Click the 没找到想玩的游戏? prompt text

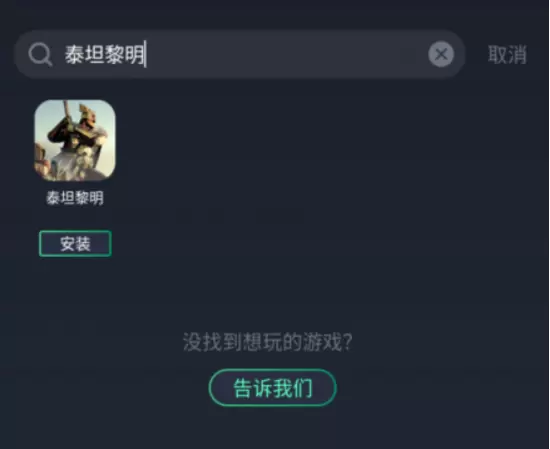pyautogui.click(x=268, y=342)
